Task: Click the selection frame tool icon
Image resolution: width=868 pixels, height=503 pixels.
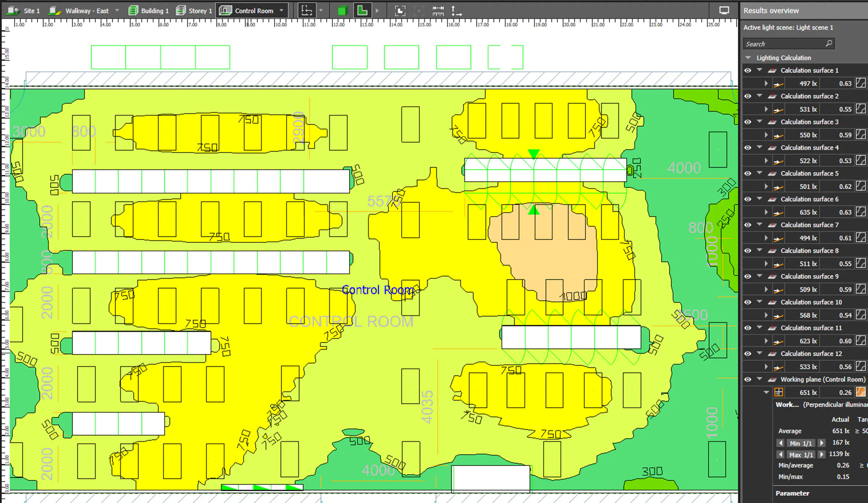Action: [x=306, y=11]
